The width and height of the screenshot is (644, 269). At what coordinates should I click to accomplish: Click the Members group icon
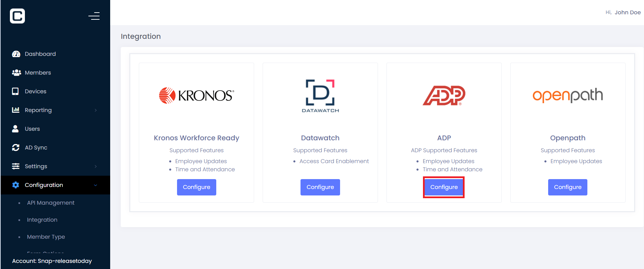click(16, 73)
